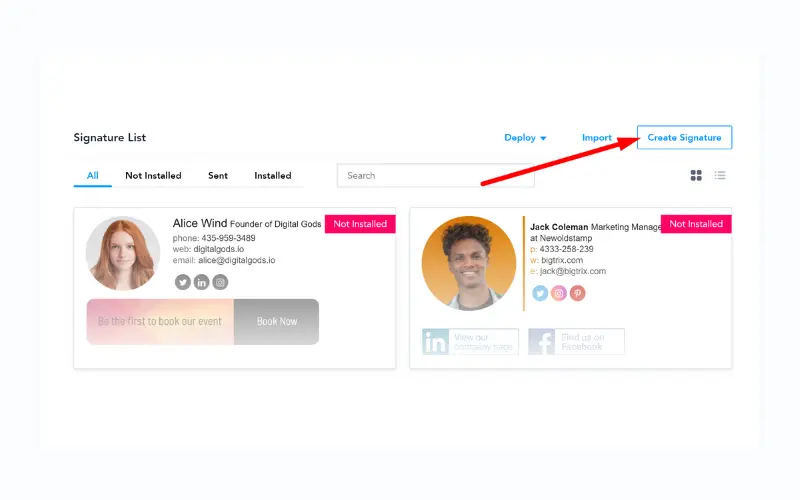Click Alice Wind's Twitter icon
This screenshot has width=800, height=500.
coord(183,282)
